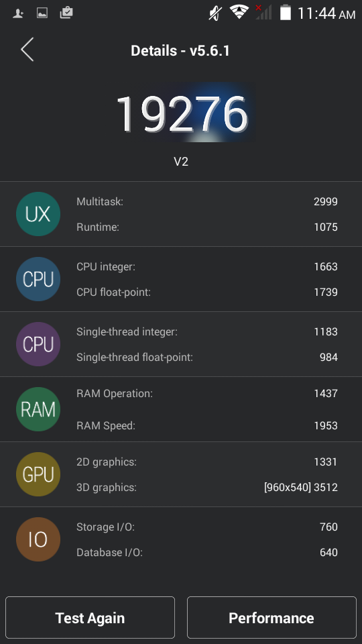
Task: Select the RAM Speed result row
Action: click(207, 425)
